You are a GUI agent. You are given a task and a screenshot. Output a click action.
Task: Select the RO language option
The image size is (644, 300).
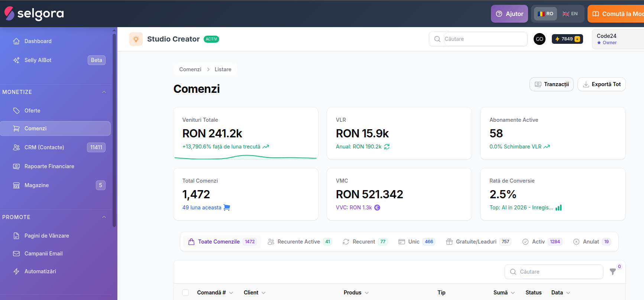tap(546, 14)
